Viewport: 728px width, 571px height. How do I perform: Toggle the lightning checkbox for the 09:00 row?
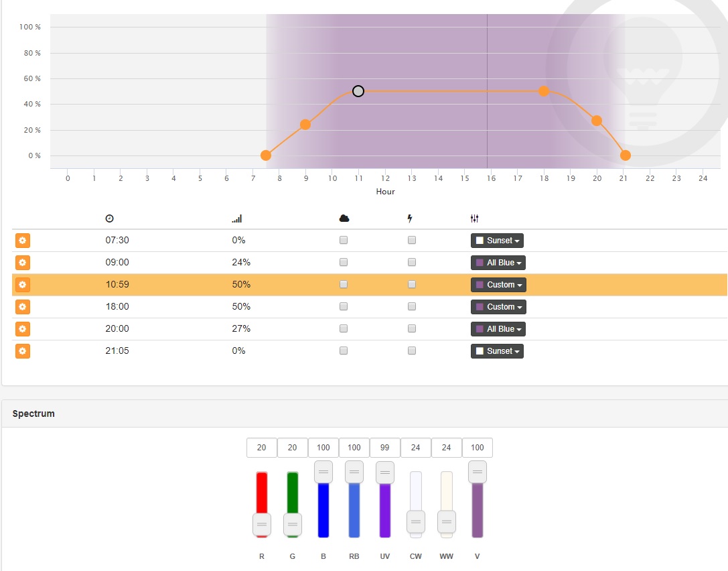click(412, 263)
